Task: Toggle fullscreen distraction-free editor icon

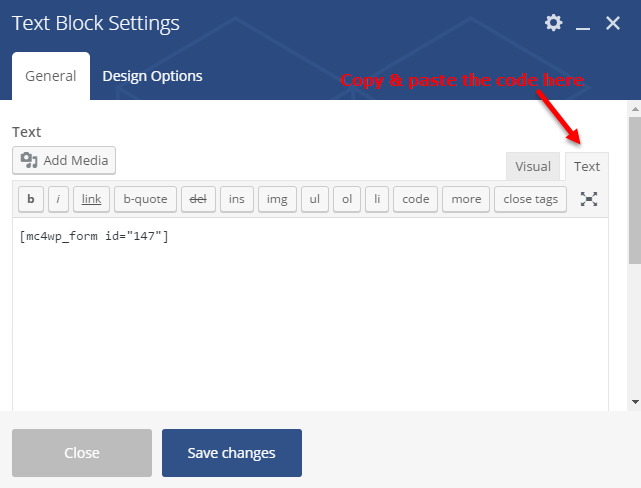Action: [x=589, y=199]
